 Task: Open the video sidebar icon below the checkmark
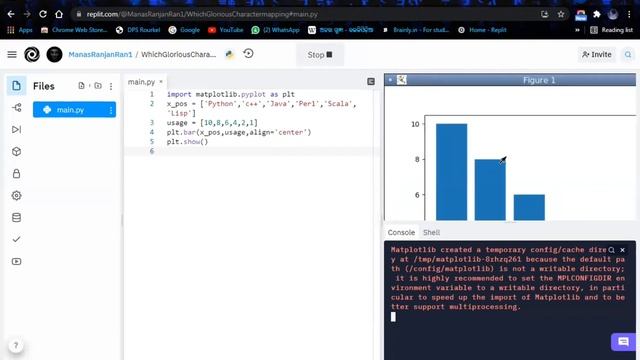click(x=16, y=261)
